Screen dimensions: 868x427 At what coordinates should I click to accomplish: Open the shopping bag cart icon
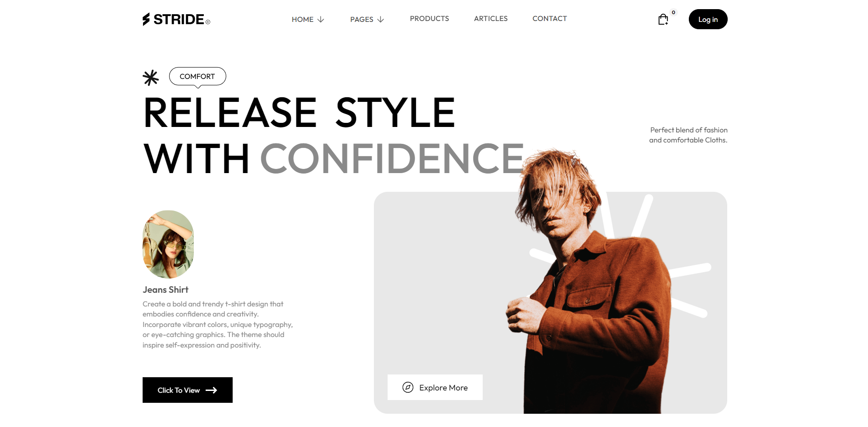663,19
